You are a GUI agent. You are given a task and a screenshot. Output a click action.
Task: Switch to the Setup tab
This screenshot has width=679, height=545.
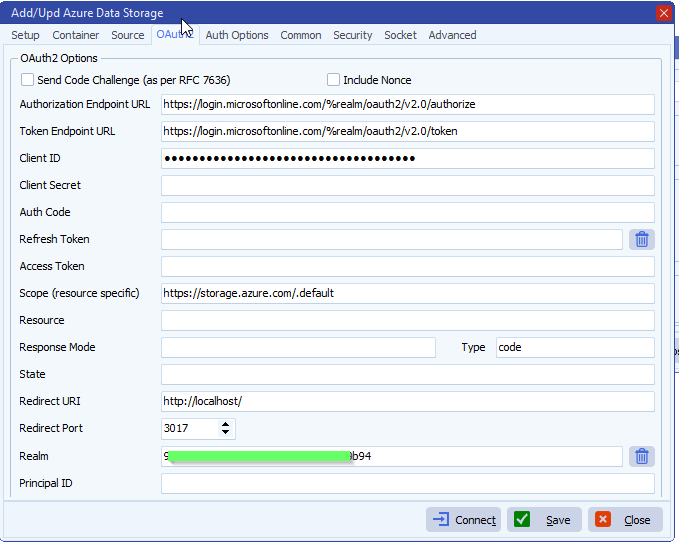[25, 35]
